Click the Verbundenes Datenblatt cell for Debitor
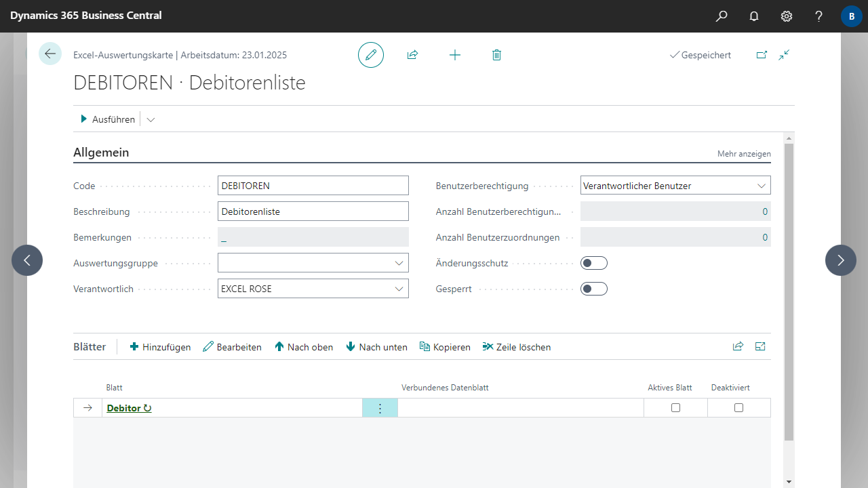The image size is (868, 488). 521,408
